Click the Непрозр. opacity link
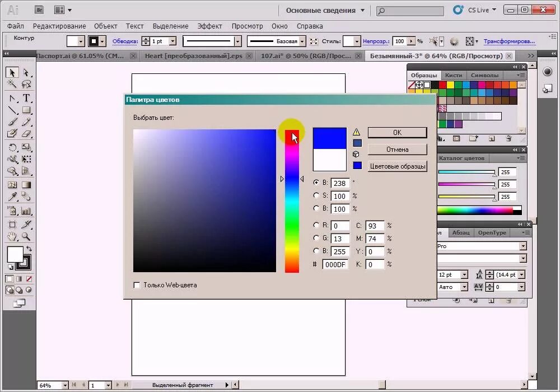The image size is (560, 392). coord(376,41)
